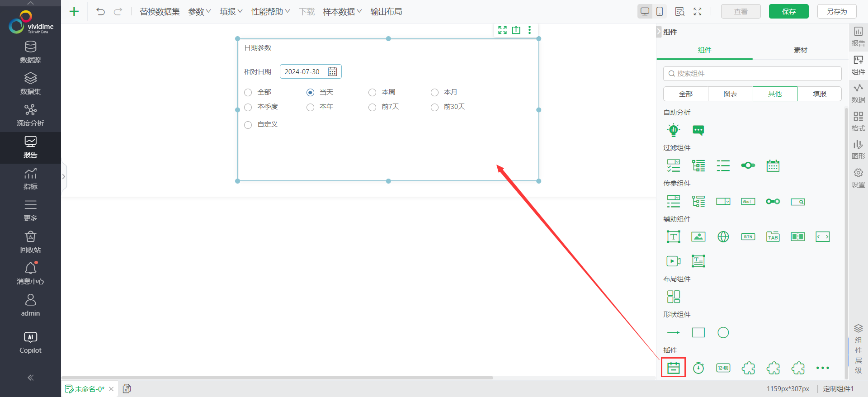The width and height of the screenshot is (868, 397).
Task: Add the web page globe component
Action: (x=723, y=236)
